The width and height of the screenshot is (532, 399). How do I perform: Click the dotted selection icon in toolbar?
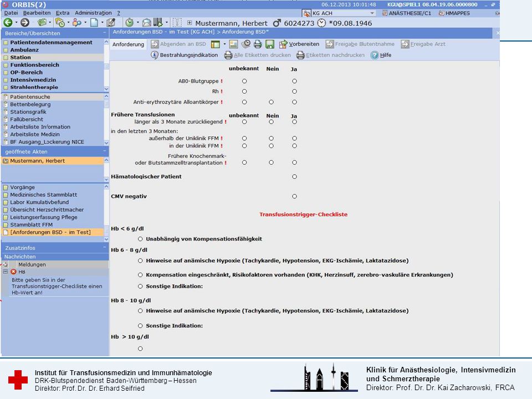177,23
